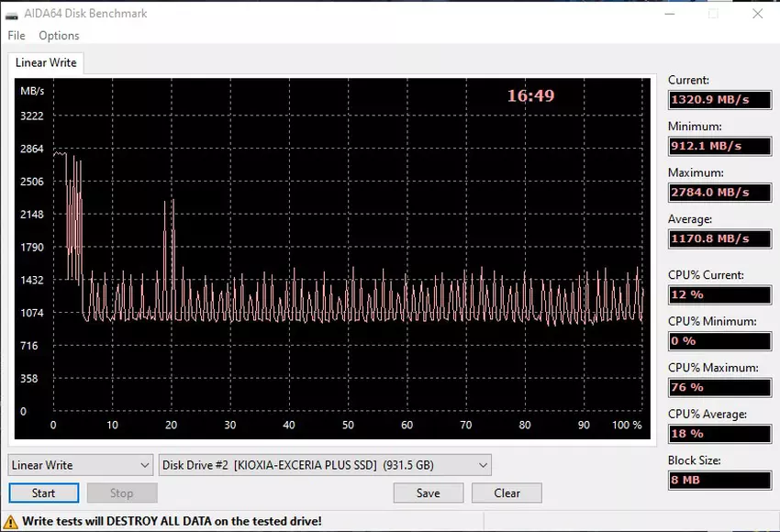The image size is (780, 532).
Task: Open the Options menu
Action: 59,36
